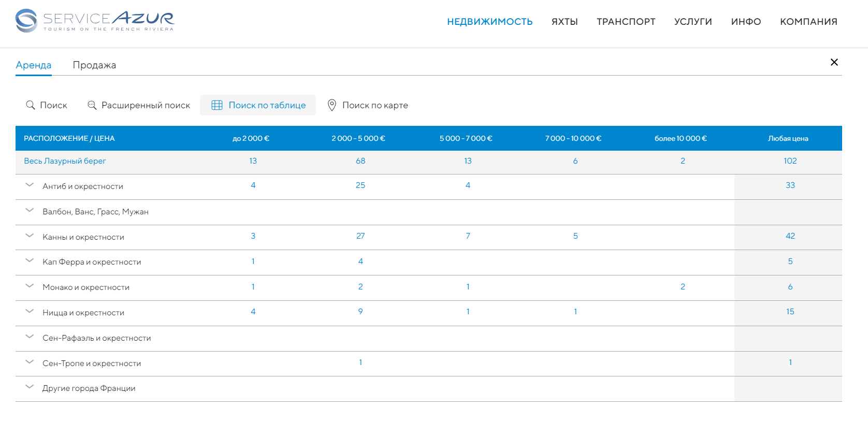
Task: Expand Сен-Тропе и окрестности chevron
Action: click(30, 362)
